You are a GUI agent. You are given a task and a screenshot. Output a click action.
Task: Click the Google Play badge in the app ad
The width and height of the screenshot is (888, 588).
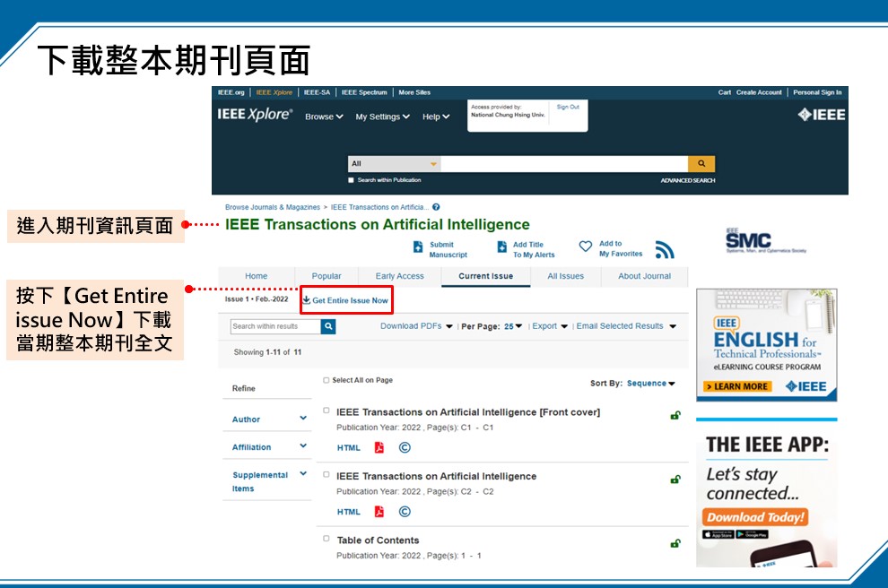[752, 534]
